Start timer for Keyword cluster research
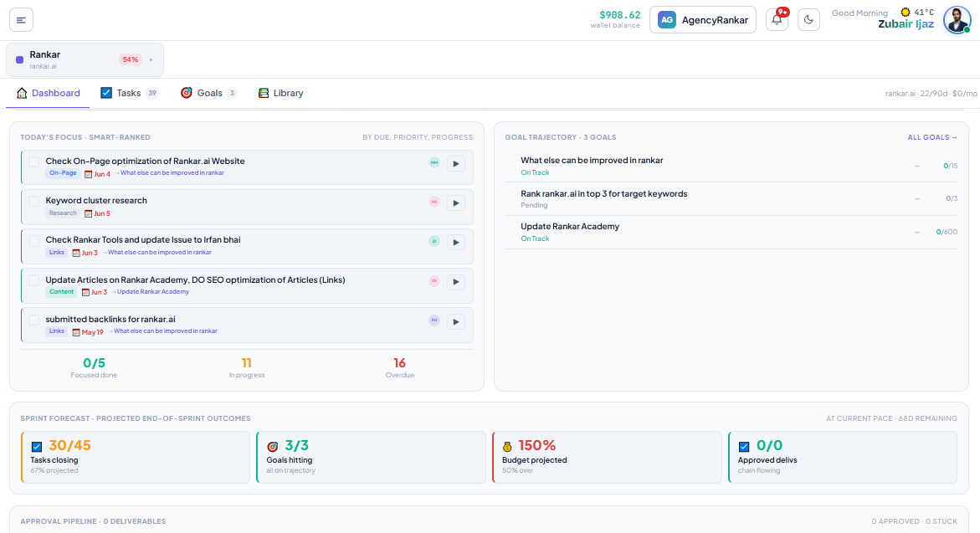Image resolution: width=980 pixels, height=533 pixels. (455, 203)
